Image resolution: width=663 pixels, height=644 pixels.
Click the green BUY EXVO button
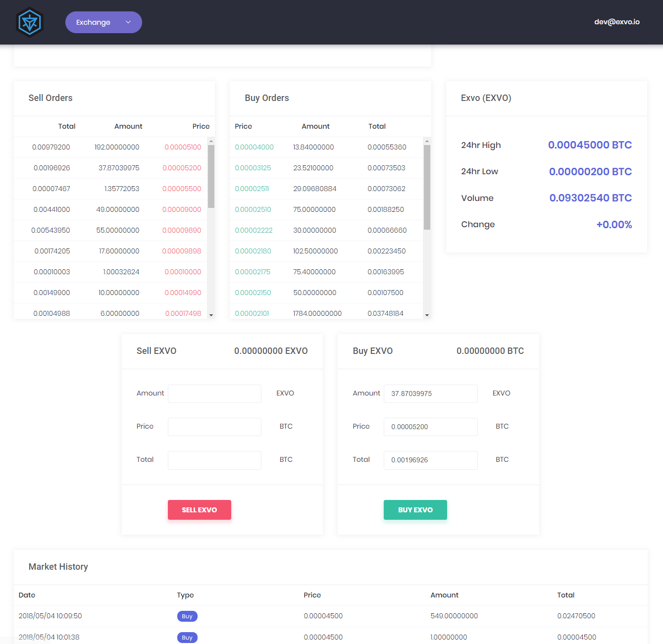point(415,510)
